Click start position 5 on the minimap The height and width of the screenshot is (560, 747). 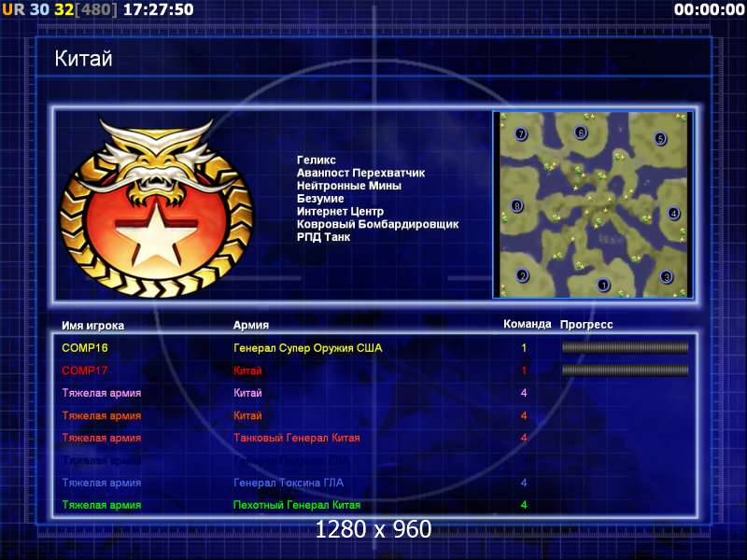[660, 138]
